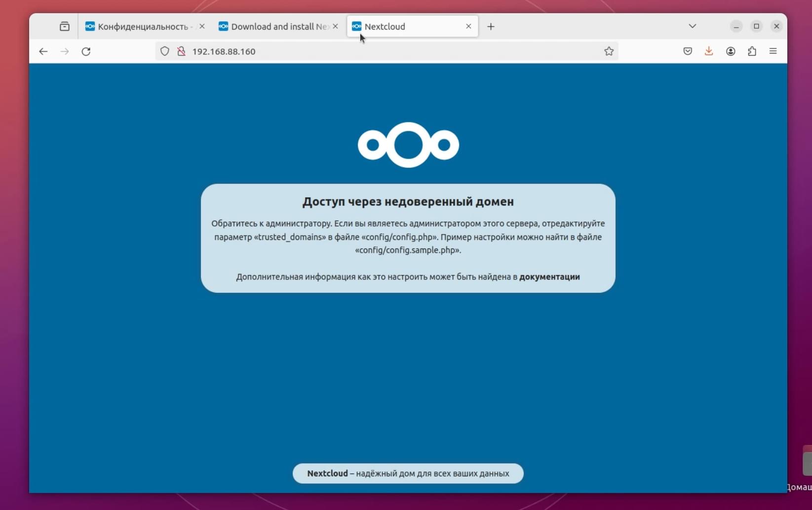812x510 pixels.
Task: Click the Nextcloud footer link
Action: 327,473
